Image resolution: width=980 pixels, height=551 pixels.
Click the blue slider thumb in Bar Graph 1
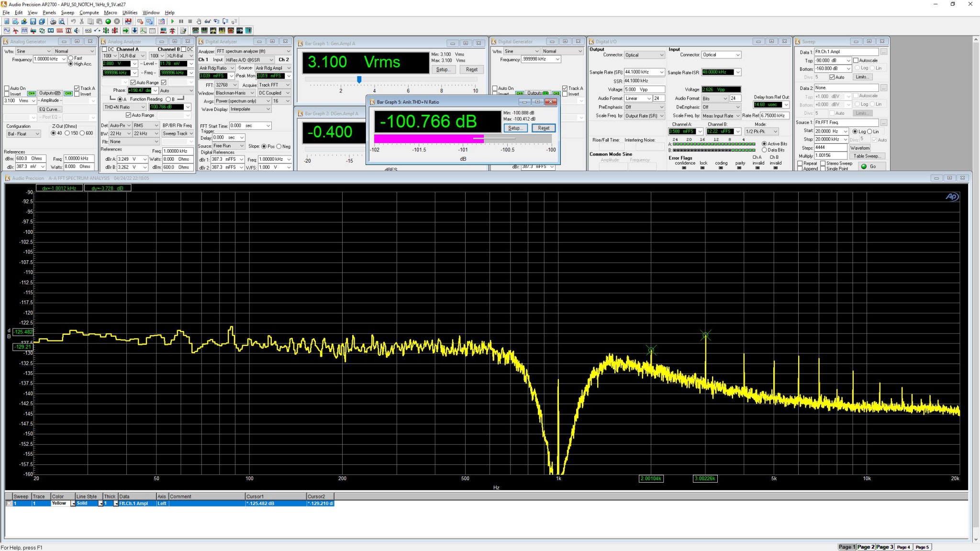point(359,79)
